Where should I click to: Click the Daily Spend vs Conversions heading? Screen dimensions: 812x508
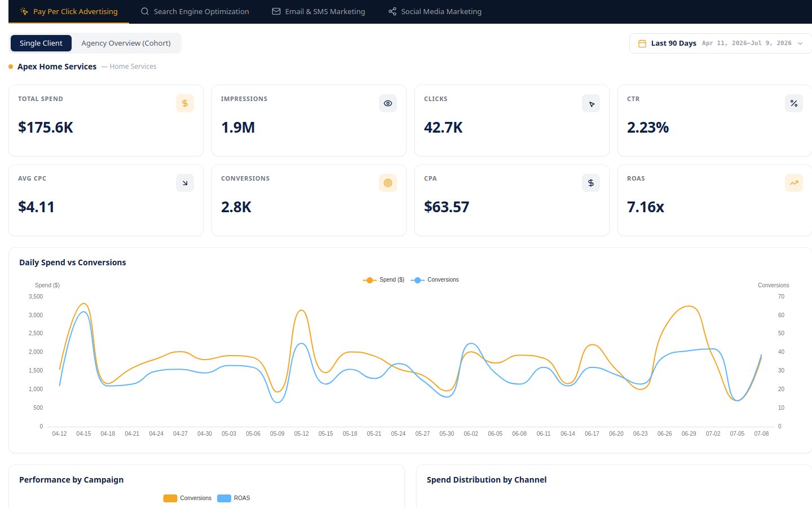[x=73, y=262]
